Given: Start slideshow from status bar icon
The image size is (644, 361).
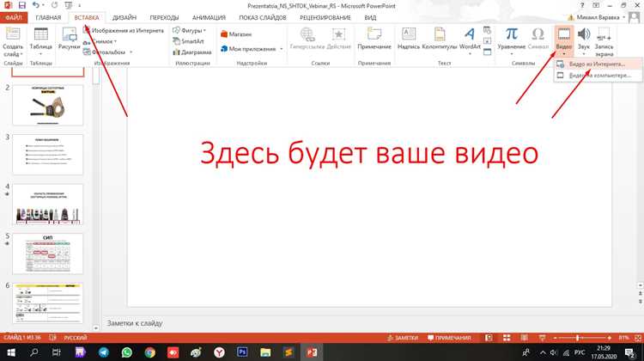Looking at the screenshot, I should click(542, 338).
